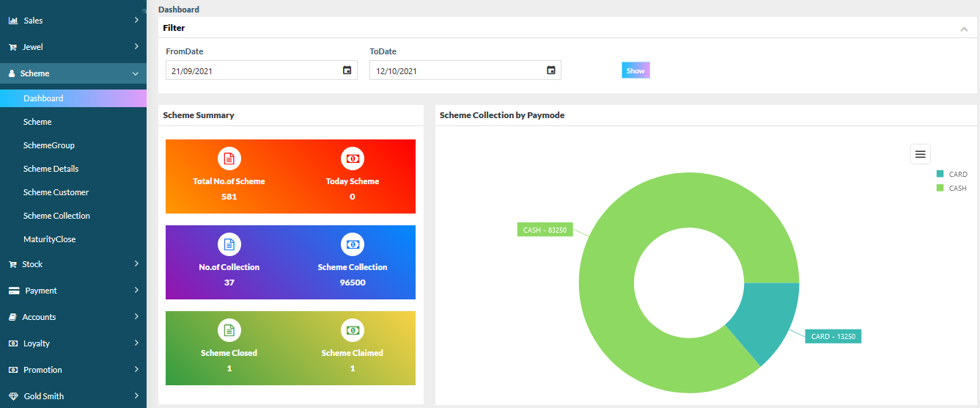
Task: Expand the Payment sidebar menu
Action: [x=73, y=291]
